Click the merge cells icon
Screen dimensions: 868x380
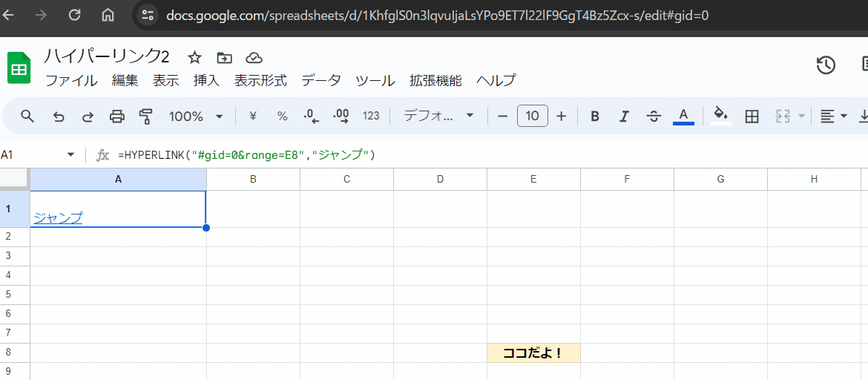[782, 117]
